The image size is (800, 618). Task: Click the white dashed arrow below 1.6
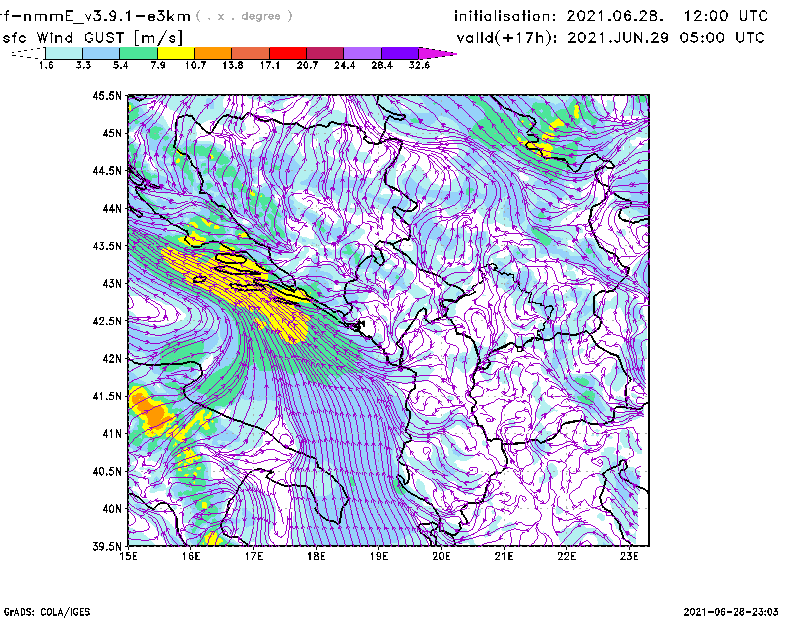[28, 53]
